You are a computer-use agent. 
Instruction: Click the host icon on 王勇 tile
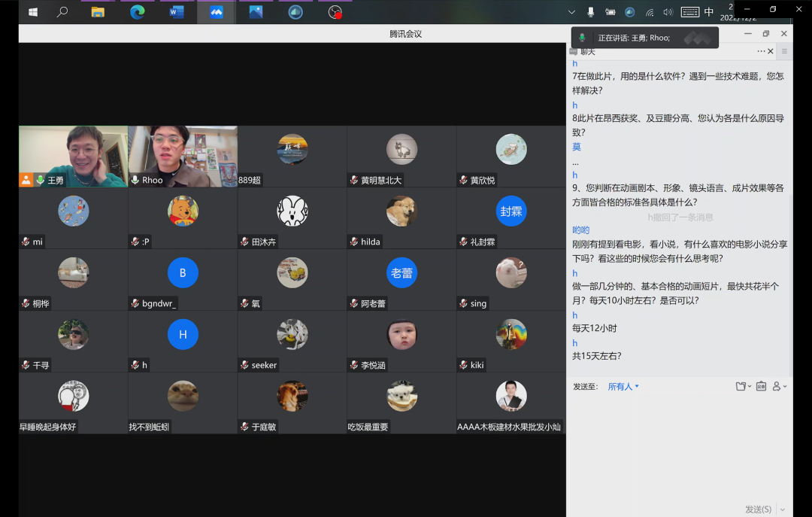[x=26, y=180]
